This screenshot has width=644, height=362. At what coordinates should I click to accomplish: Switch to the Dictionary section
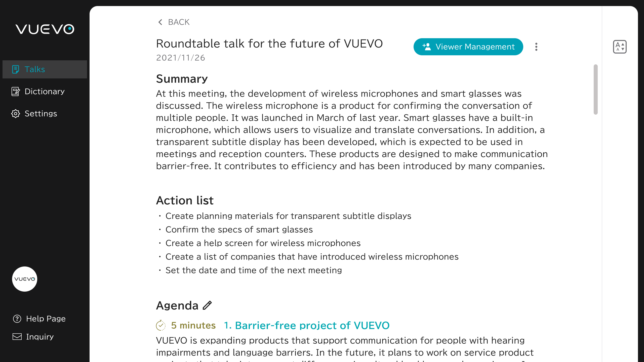(44, 91)
